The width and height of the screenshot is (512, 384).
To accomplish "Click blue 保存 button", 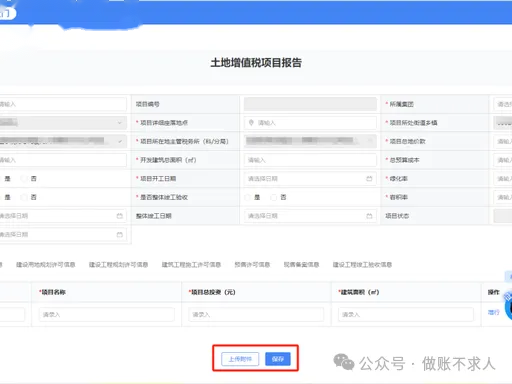I will 278,359.
